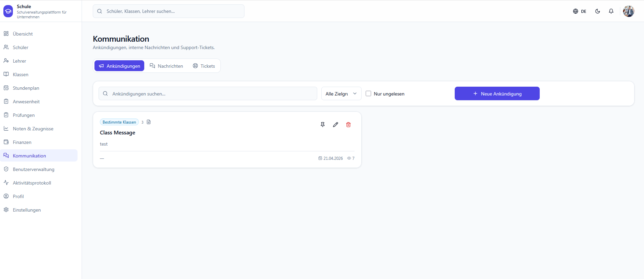Open the DE language selector

point(580,11)
